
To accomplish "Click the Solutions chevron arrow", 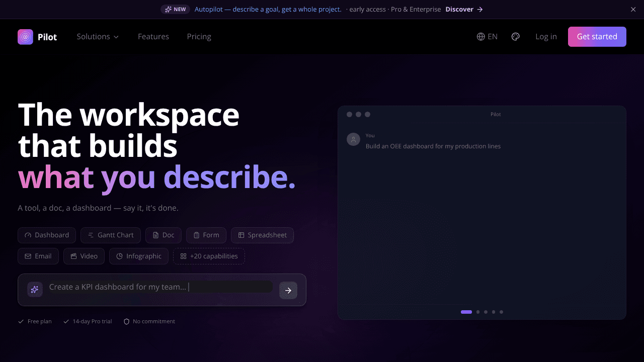I will coord(116,37).
